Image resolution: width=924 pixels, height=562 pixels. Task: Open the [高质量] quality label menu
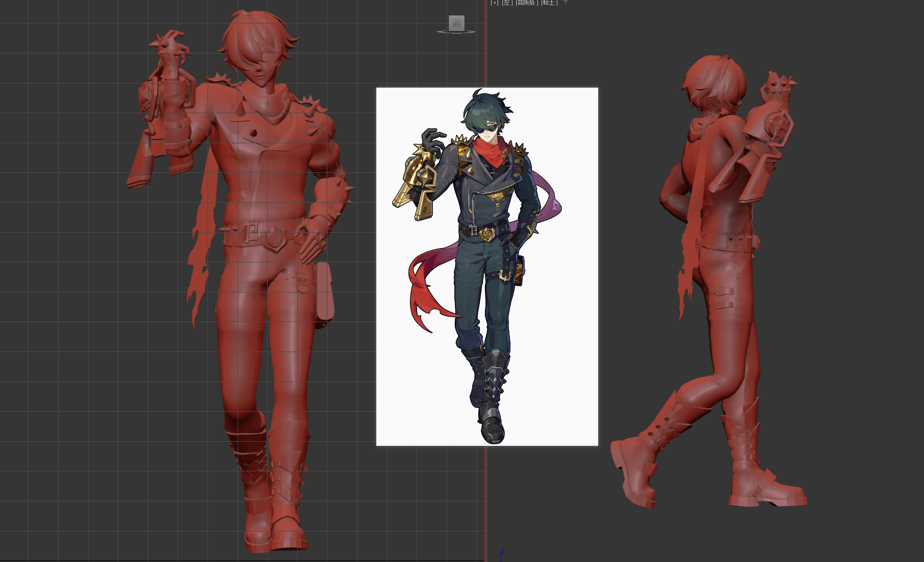[527, 3]
